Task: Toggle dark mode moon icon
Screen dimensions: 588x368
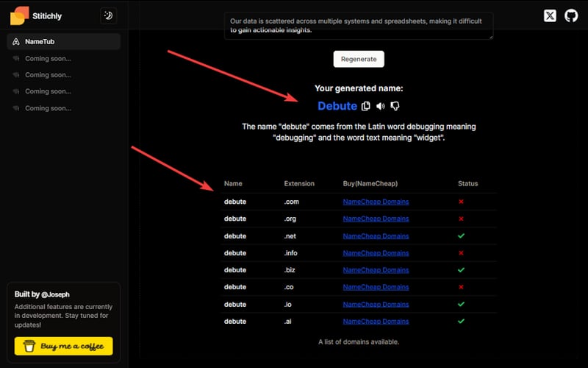Action: (x=108, y=15)
